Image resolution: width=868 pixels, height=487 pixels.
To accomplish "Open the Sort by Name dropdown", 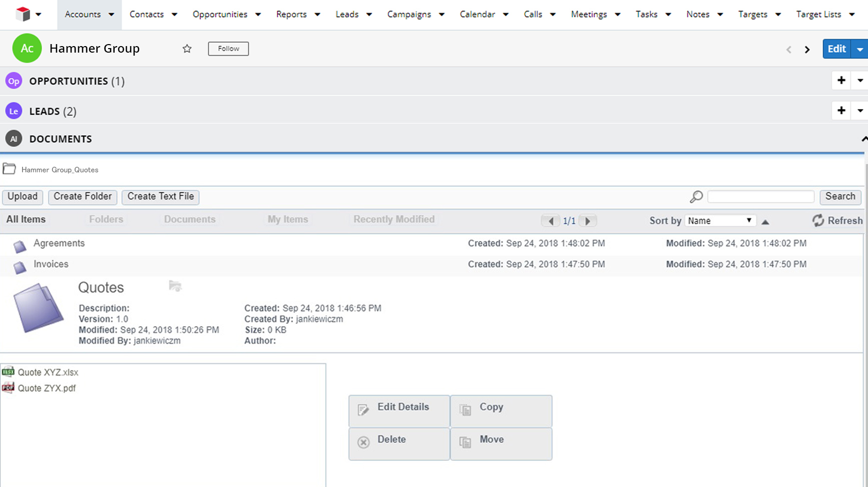I will pyautogui.click(x=720, y=220).
